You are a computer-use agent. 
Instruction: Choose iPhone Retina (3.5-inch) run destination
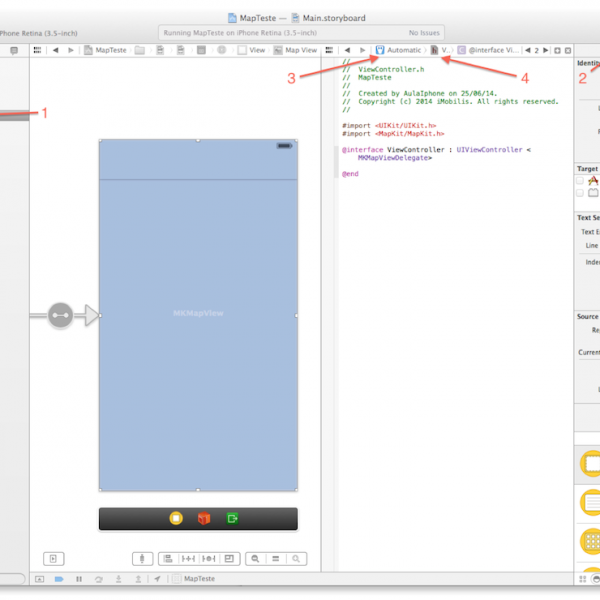pos(38,33)
